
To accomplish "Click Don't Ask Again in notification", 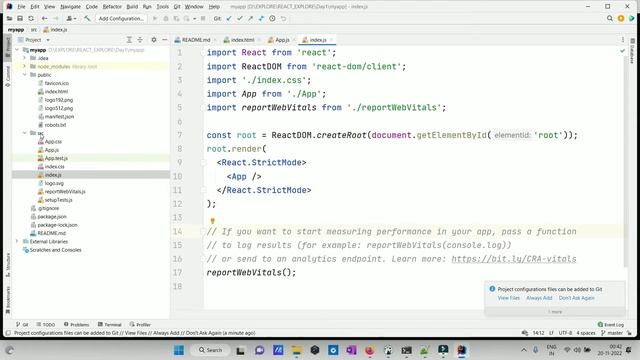I will coord(576,298).
